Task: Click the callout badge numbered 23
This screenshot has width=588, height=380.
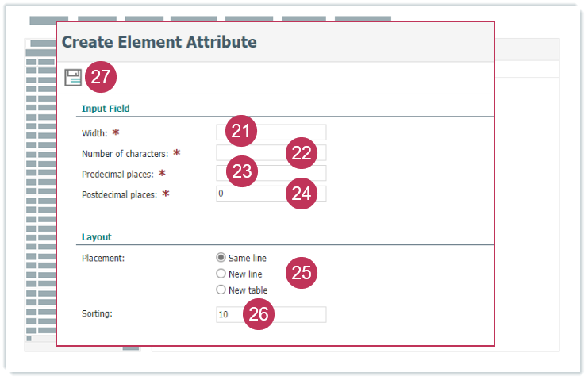Action: point(241,173)
